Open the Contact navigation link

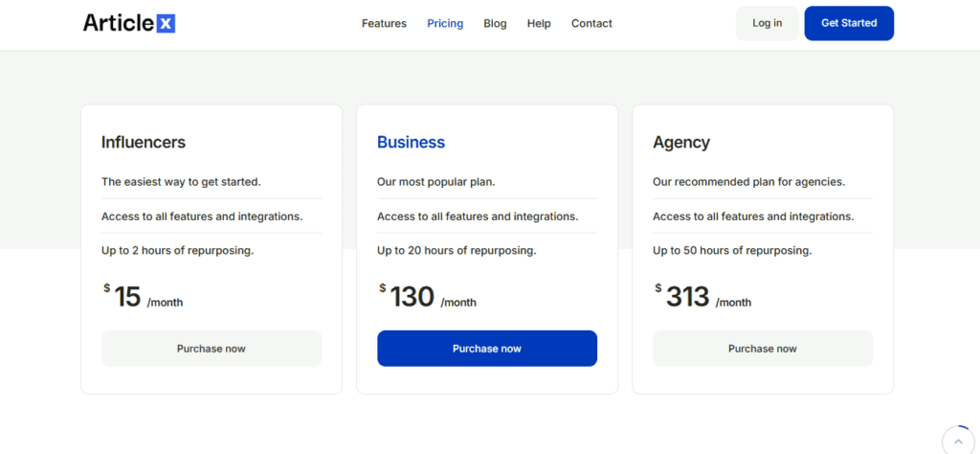tap(591, 23)
